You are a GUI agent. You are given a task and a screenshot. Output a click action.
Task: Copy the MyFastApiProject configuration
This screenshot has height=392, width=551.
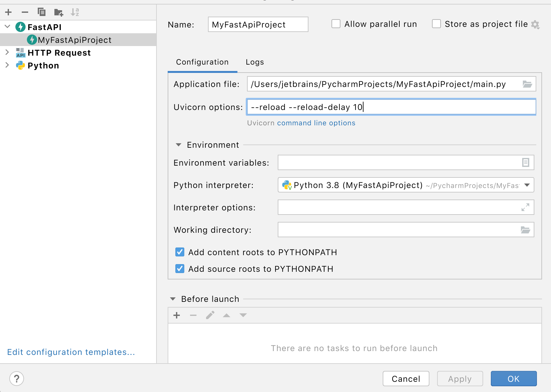coord(42,12)
